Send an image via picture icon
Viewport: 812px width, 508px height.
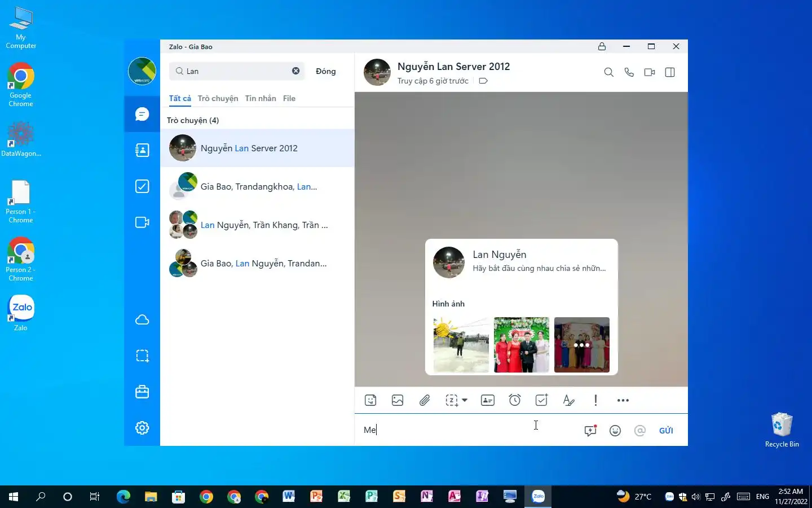click(x=398, y=400)
